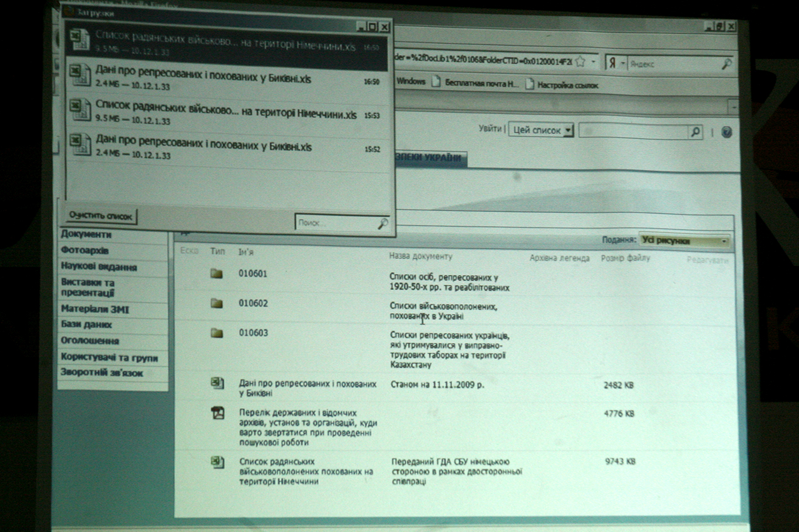The image size is (799, 532).
Task: Open the Документи navigation item
Action: click(86, 235)
